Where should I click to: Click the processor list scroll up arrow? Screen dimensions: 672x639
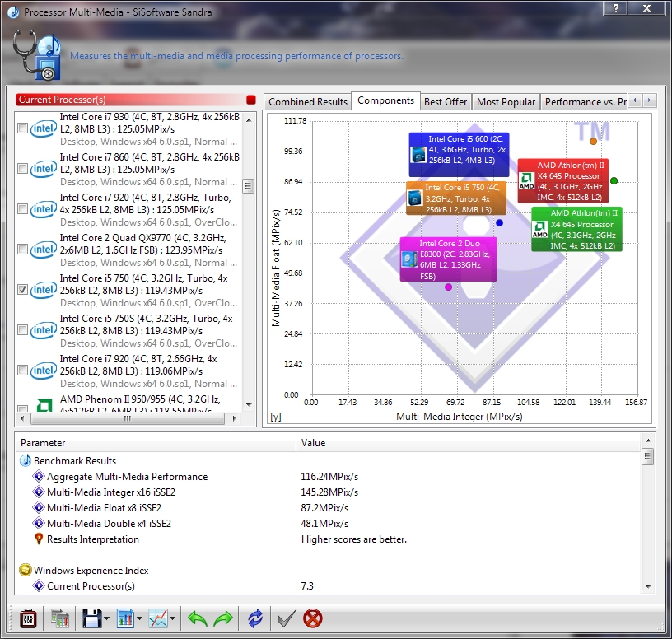click(x=249, y=120)
